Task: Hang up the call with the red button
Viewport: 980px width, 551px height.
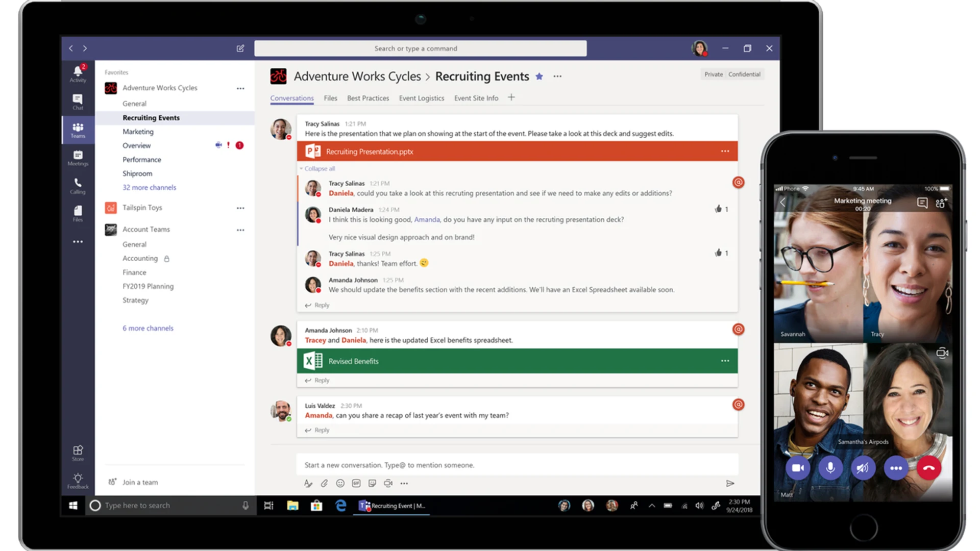Action: tap(928, 468)
